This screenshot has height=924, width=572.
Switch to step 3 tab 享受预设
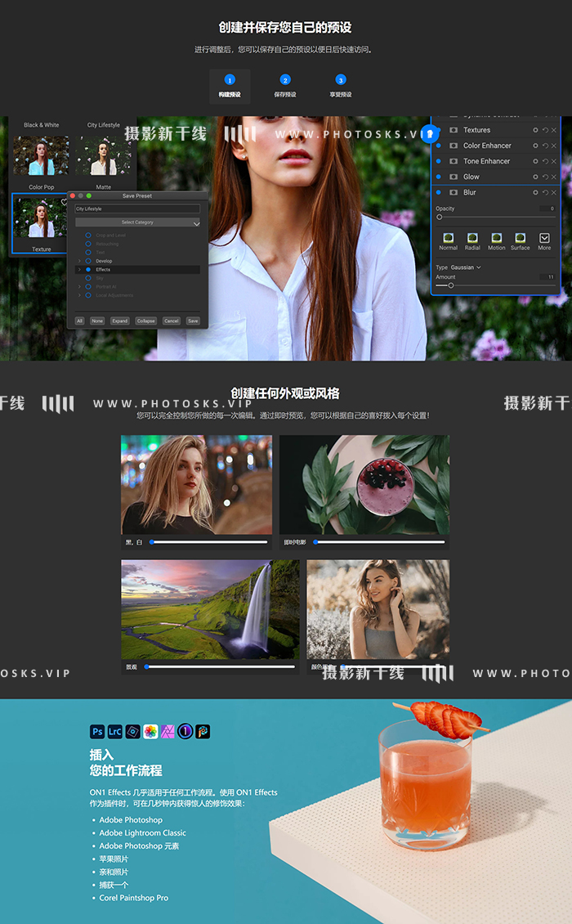point(341,86)
